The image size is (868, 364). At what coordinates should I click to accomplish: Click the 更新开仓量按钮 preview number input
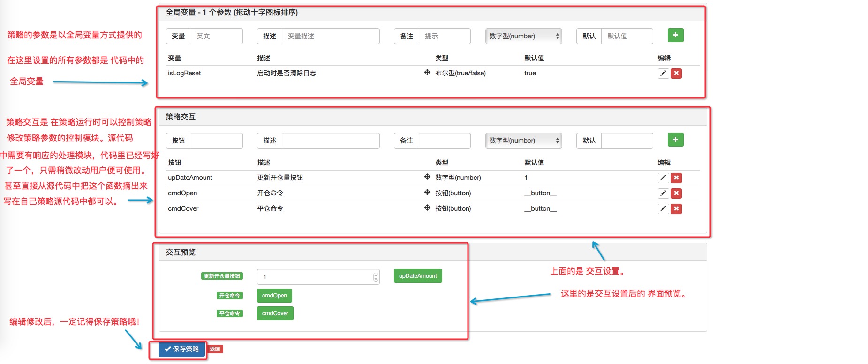[318, 277]
